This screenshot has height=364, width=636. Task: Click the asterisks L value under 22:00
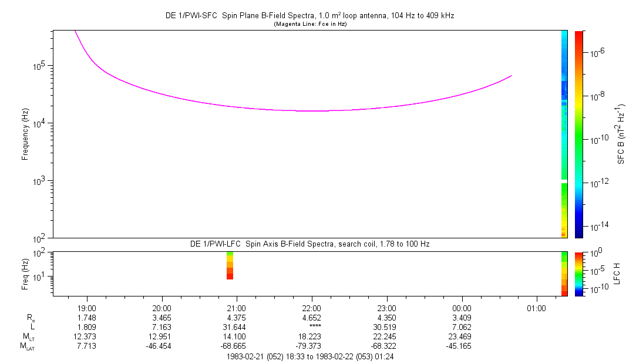[x=311, y=326]
